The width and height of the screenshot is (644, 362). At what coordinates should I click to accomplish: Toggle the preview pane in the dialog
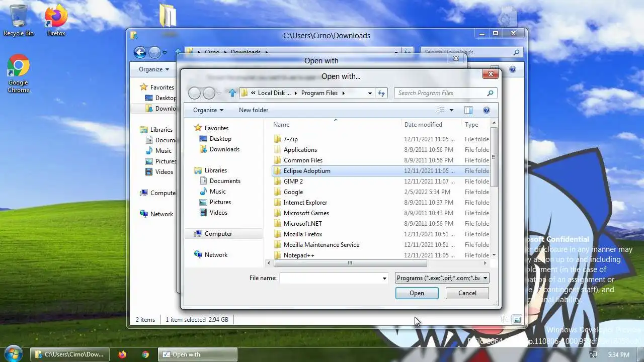pos(468,110)
